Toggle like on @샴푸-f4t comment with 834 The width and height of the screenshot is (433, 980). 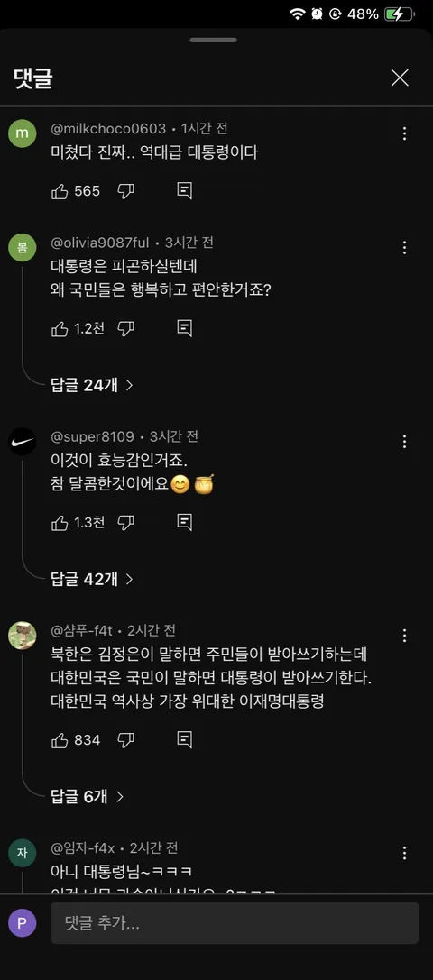click(60, 740)
